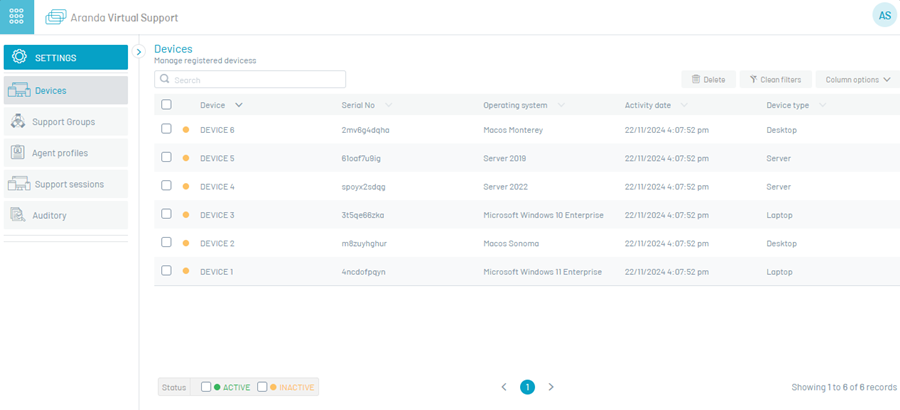The width and height of the screenshot is (900, 410).
Task: Click the Auditory icon
Action: (x=18, y=215)
